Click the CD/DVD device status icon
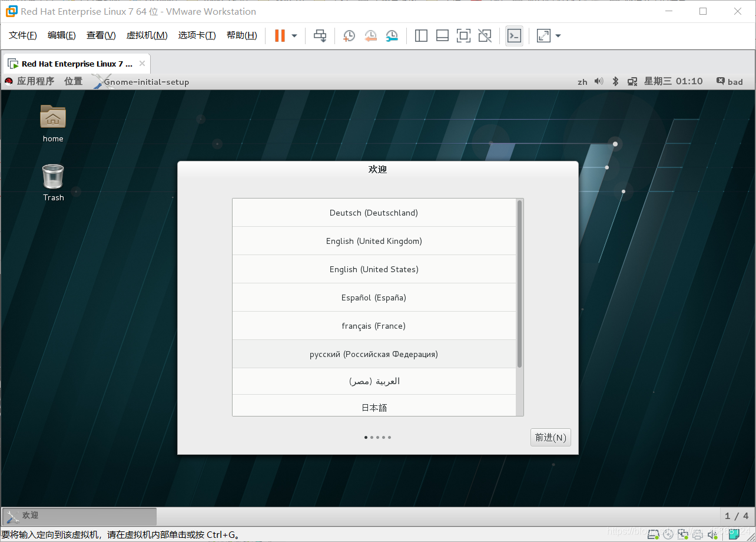Image resolution: width=756 pixels, height=542 pixels. click(669, 534)
